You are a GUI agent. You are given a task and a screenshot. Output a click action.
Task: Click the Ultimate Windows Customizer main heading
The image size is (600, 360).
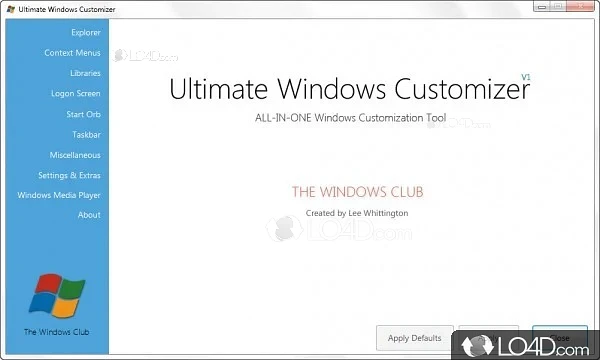[349, 89]
